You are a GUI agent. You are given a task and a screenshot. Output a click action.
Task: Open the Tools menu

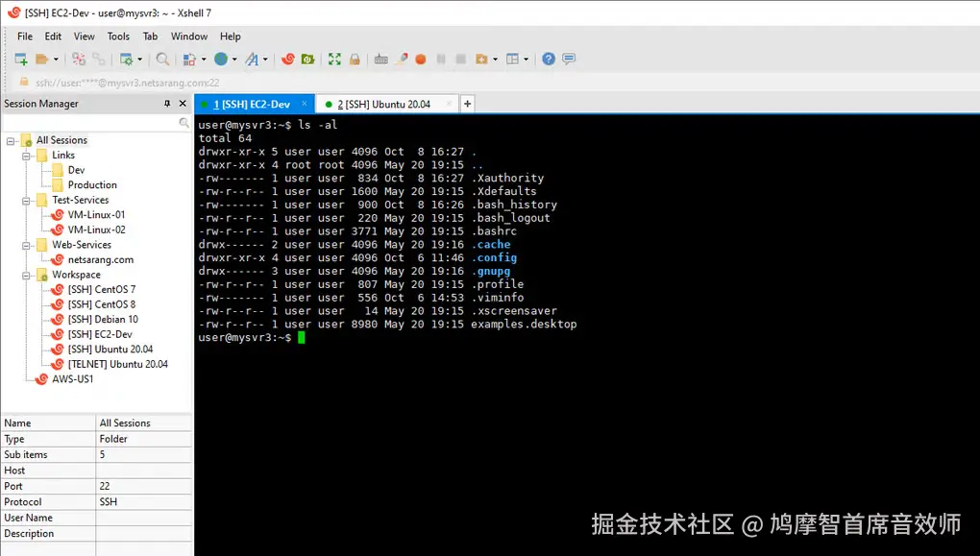click(118, 36)
